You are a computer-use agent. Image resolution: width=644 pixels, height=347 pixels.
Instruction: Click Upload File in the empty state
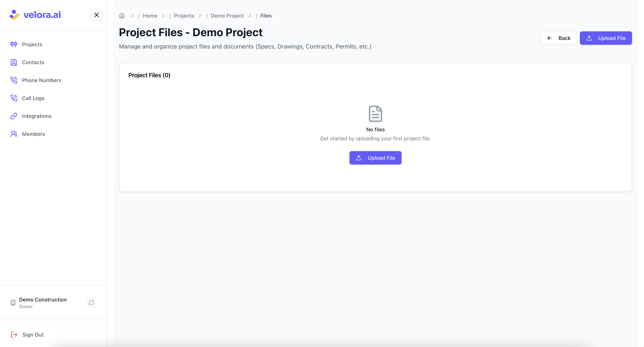(376, 158)
